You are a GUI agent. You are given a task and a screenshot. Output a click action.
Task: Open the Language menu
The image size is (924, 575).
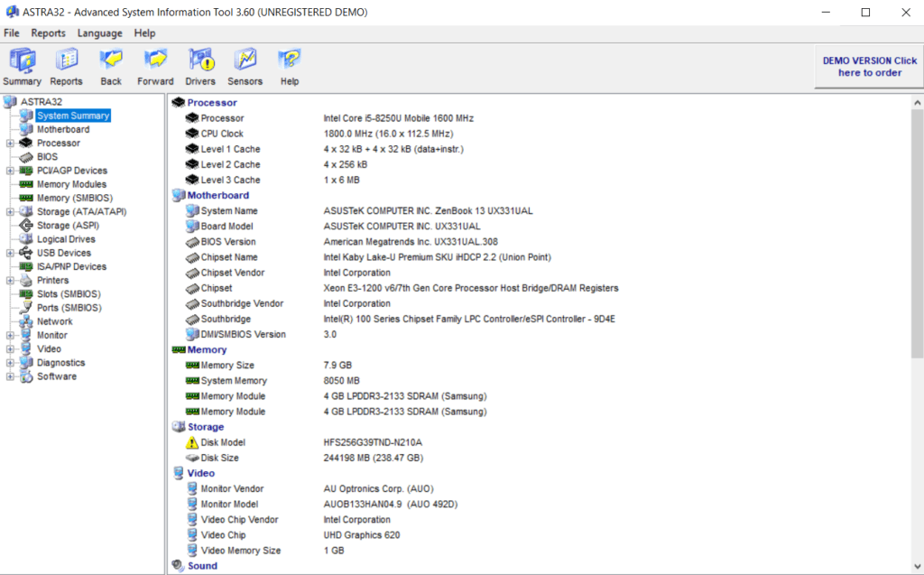(99, 32)
